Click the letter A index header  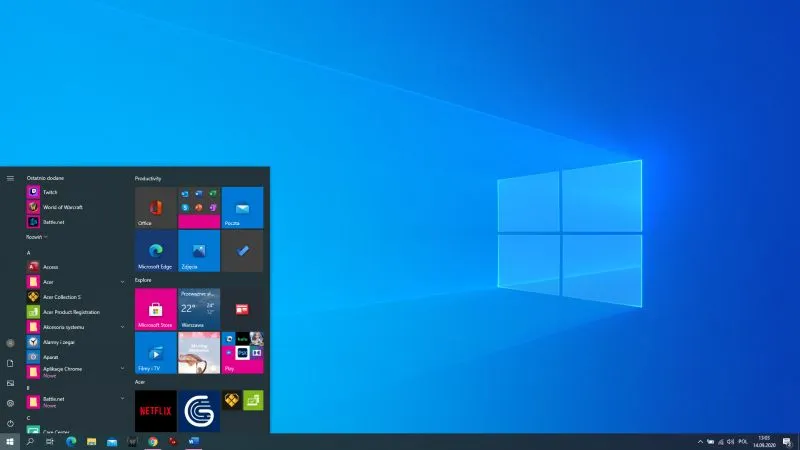pyautogui.click(x=29, y=253)
